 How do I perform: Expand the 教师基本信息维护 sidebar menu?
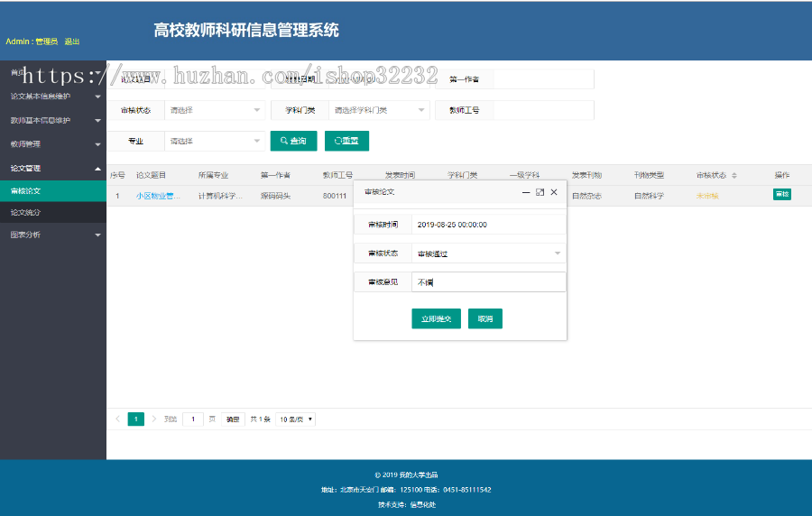(x=53, y=120)
